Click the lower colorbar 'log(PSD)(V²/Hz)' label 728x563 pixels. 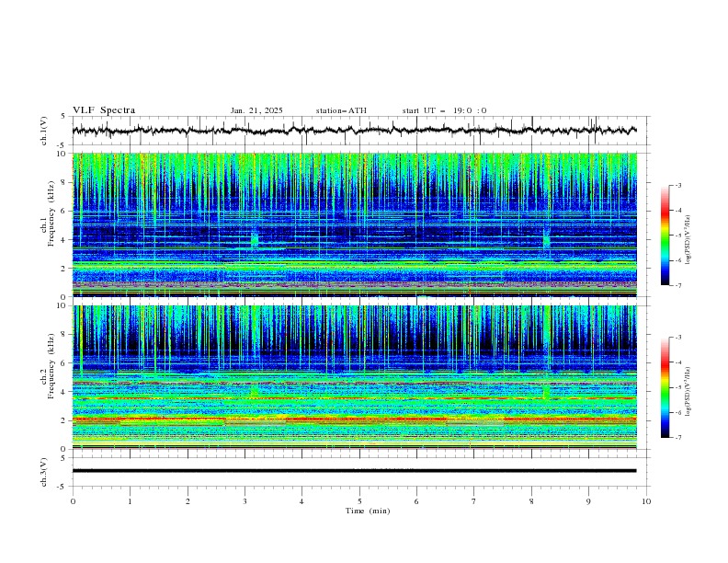[x=688, y=392]
